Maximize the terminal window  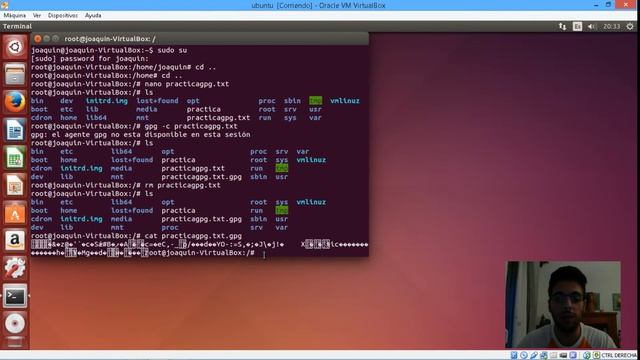56,39
